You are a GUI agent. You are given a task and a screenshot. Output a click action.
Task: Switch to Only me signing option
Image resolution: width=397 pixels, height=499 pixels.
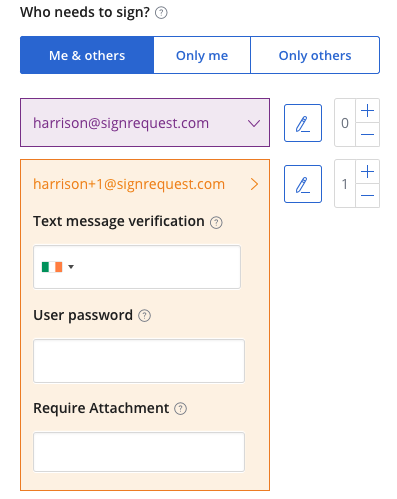[x=202, y=55]
